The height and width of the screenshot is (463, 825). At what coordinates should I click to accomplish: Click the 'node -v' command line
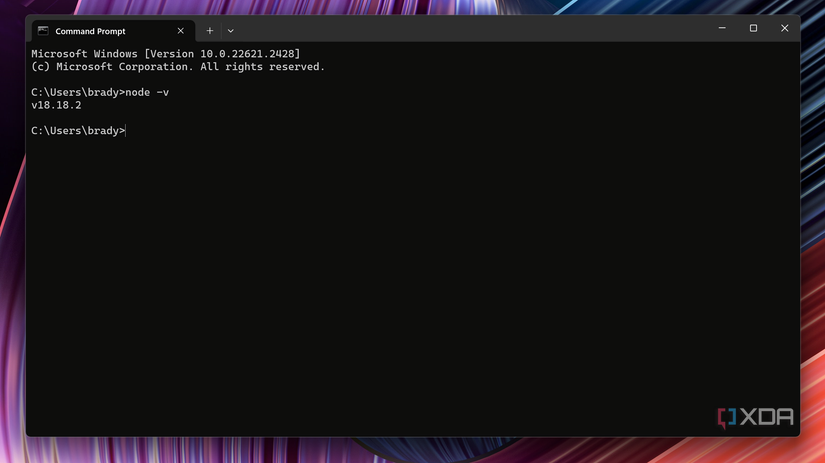100,93
